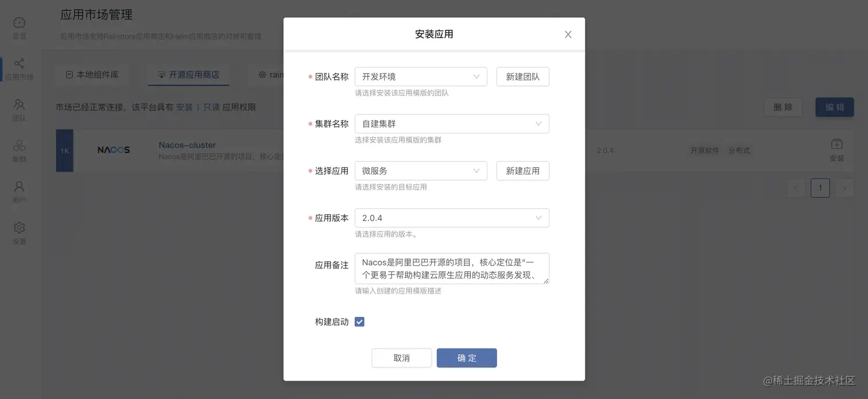Click the Nacos-cluster app title
The width and height of the screenshot is (868, 399).
coord(187,145)
